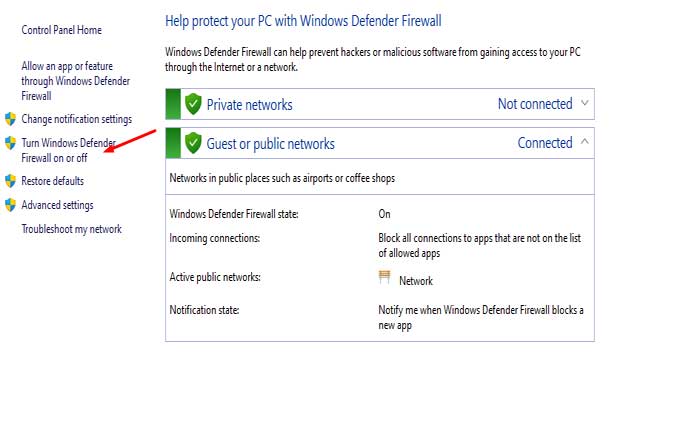The height and width of the screenshot is (430, 700).
Task: Collapse the Guest or public networks chevron
Action: click(x=585, y=142)
